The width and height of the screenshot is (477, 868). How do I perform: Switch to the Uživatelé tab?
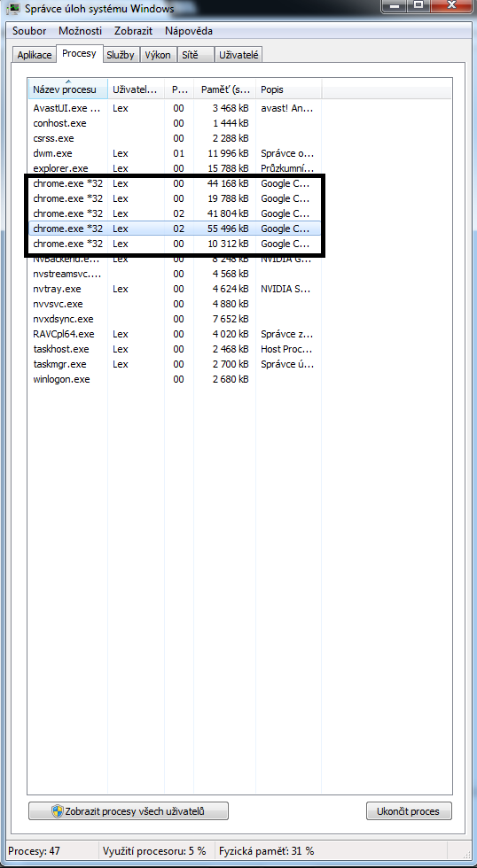click(238, 55)
